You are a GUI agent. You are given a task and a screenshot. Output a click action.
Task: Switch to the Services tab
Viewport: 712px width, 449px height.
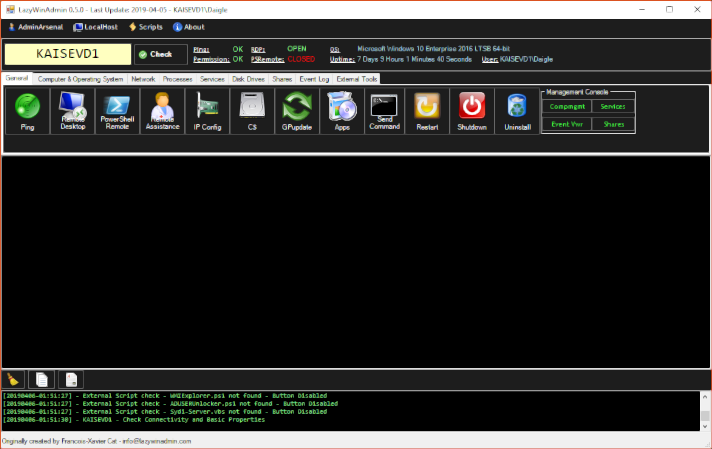212,79
